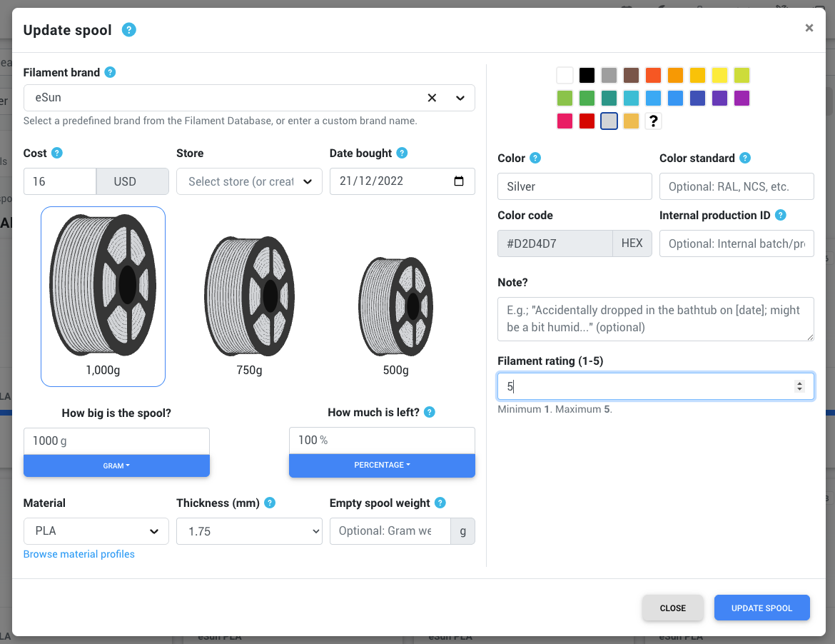This screenshot has width=835, height=644.
Task: Open Browse material profiles link
Action: [79, 554]
